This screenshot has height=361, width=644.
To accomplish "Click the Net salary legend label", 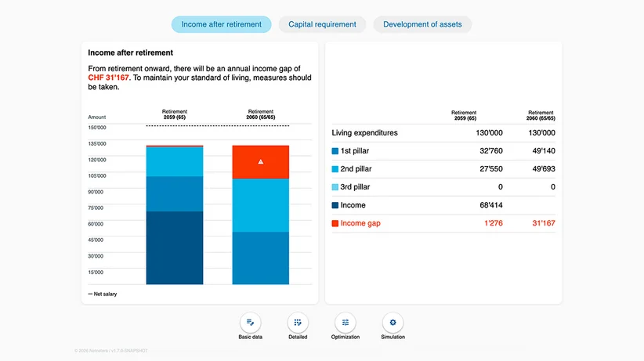I will (x=105, y=294).
